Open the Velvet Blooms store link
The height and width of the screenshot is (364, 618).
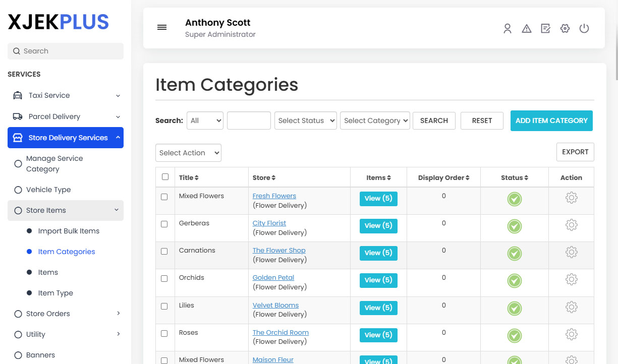coord(275,305)
